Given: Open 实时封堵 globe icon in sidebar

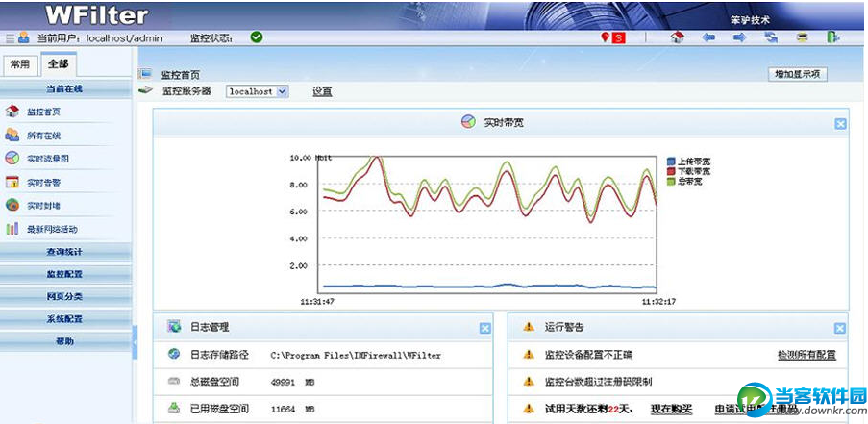Looking at the screenshot, I should (12, 206).
